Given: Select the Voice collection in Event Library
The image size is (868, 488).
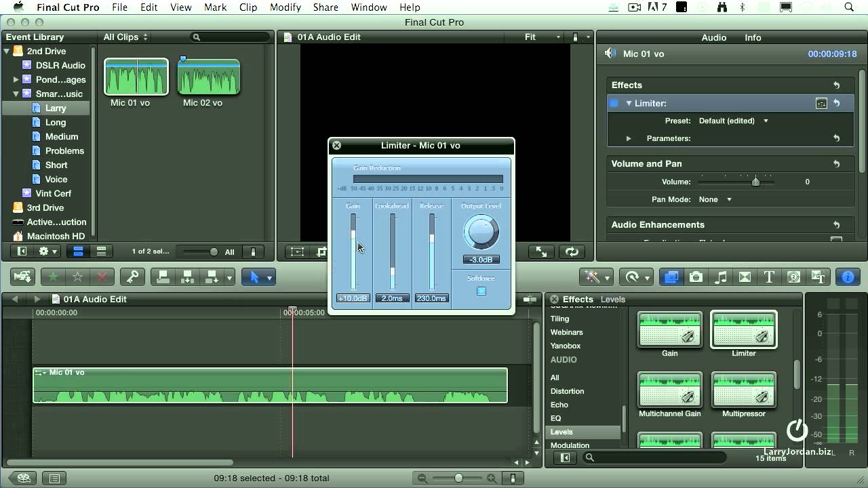Looking at the screenshot, I should (56, 179).
